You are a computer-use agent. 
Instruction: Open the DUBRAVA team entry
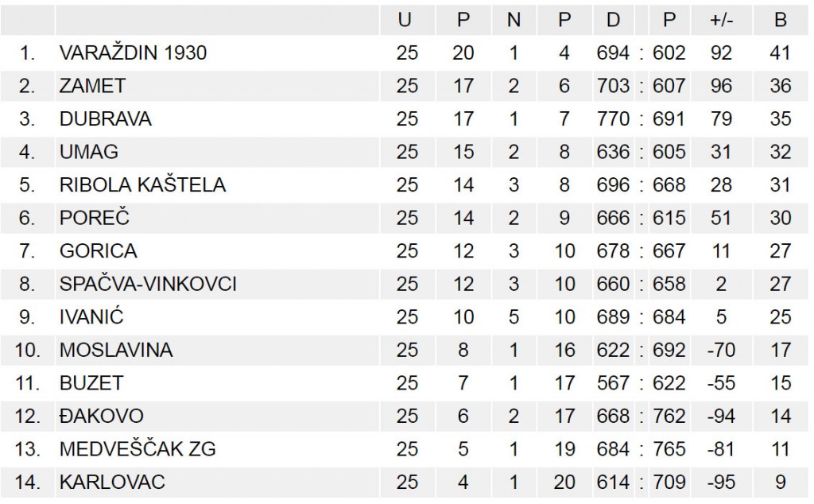[x=106, y=119]
